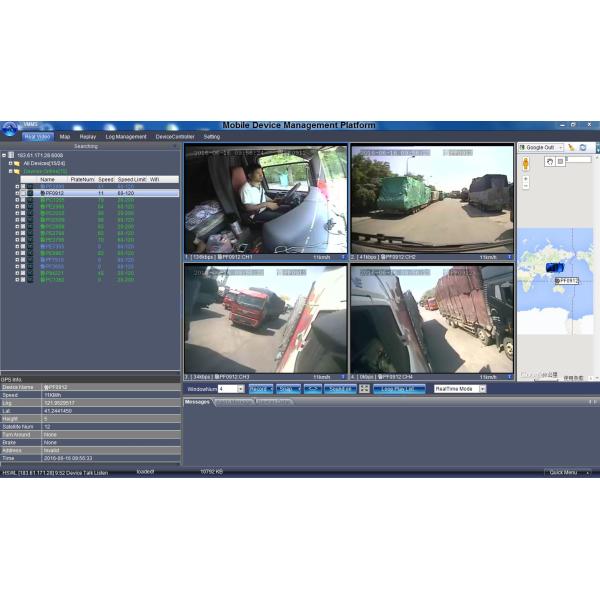Click the camera icon in PF0912 row

tap(30, 193)
